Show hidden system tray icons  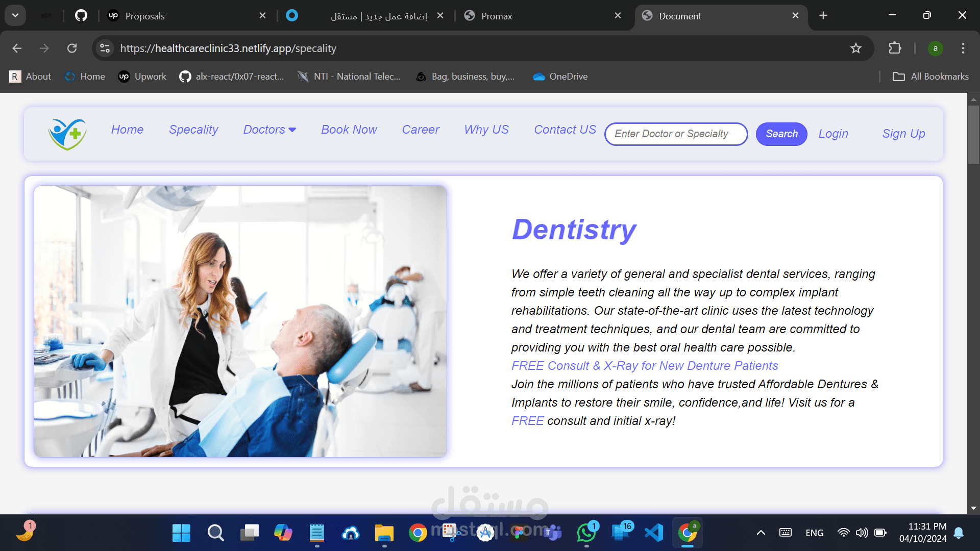pyautogui.click(x=761, y=533)
